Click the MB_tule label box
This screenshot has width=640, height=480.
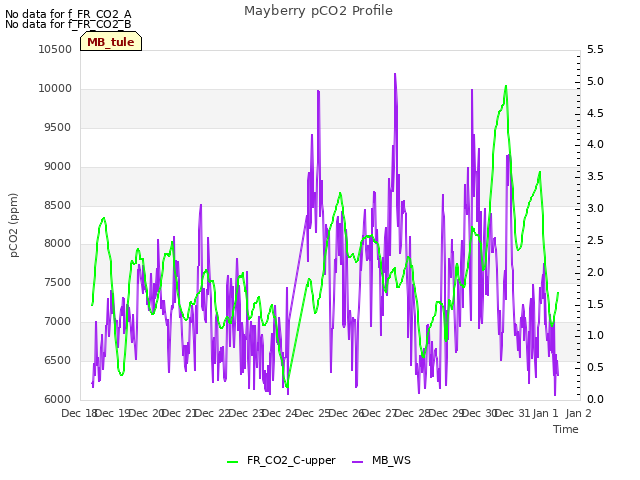coord(111,42)
